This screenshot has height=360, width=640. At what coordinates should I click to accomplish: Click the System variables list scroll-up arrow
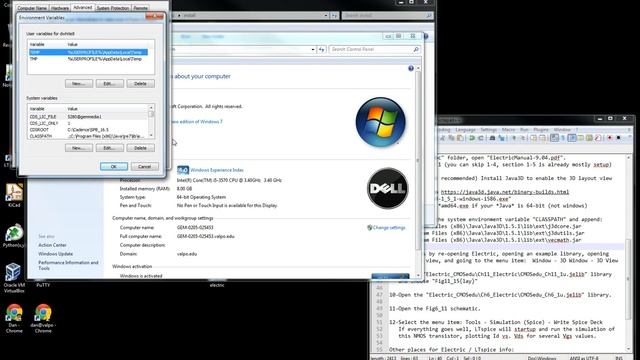[x=151, y=108]
